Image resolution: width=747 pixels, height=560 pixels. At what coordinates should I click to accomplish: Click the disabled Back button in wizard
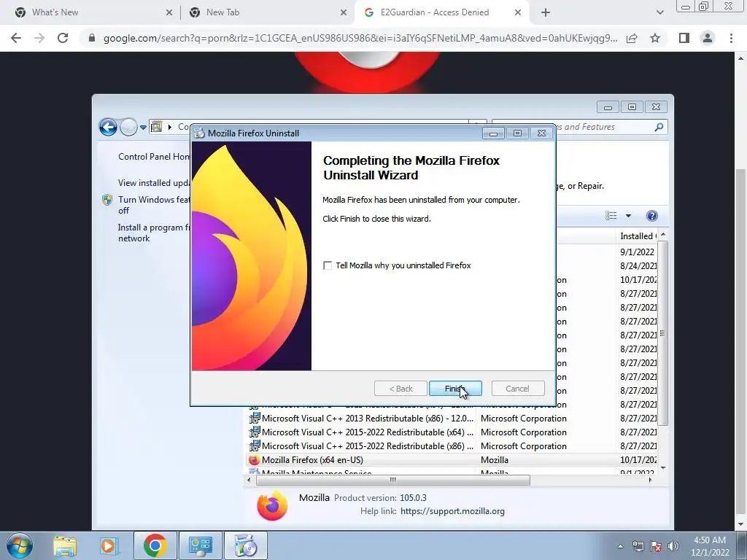(x=400, y=389)
